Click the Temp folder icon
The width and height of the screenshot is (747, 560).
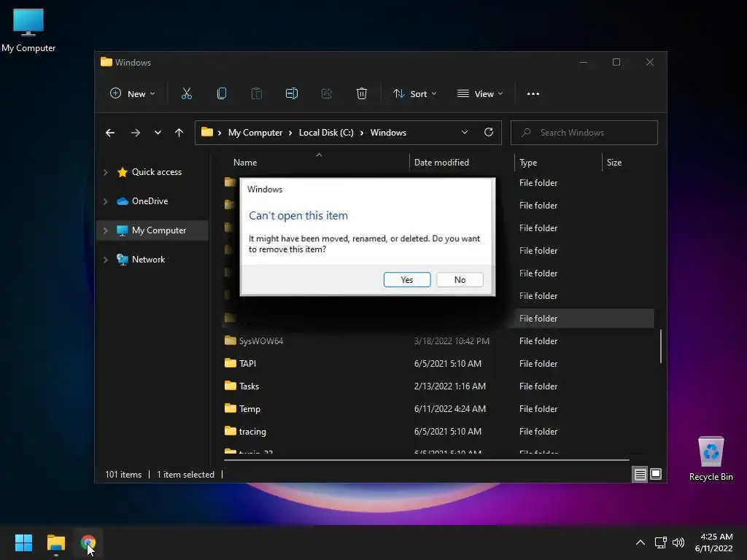tap(230, 408)
